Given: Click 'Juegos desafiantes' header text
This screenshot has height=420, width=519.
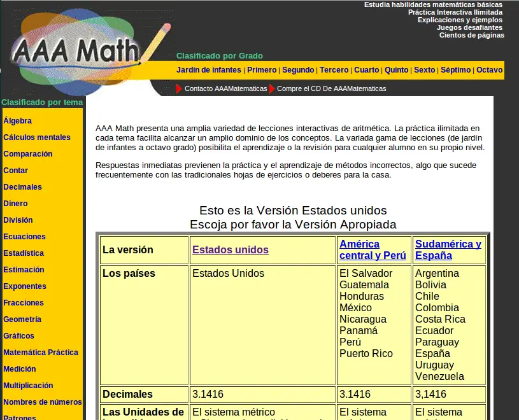Looking at the screenshot, I should pyautogui.click(x=469, y=27).
